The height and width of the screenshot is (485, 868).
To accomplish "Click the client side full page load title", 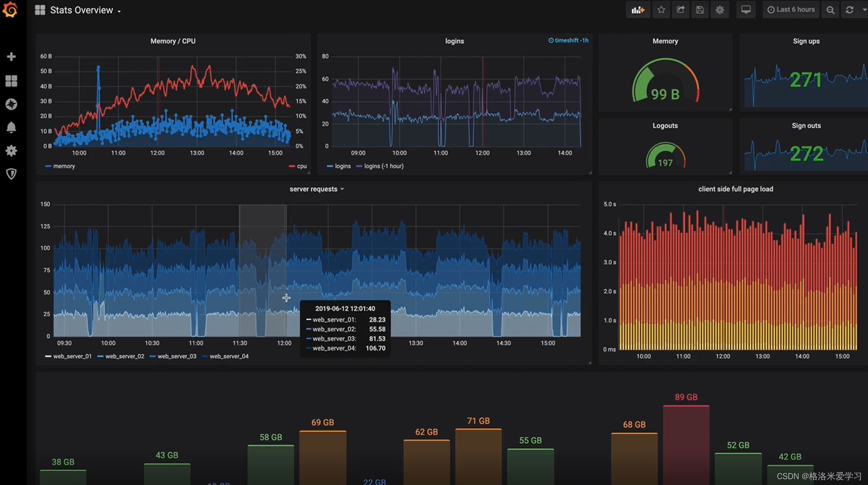I will (x=736, y=189).
